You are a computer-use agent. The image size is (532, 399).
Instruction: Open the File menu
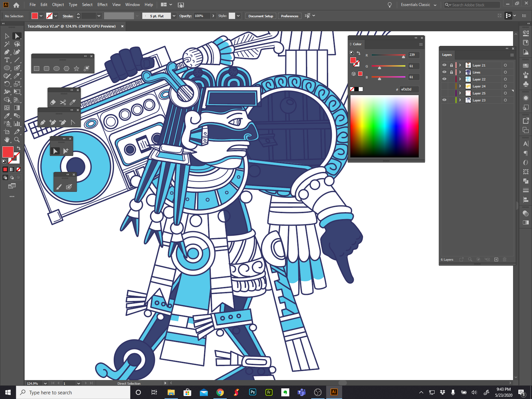(x=33, y=5)
